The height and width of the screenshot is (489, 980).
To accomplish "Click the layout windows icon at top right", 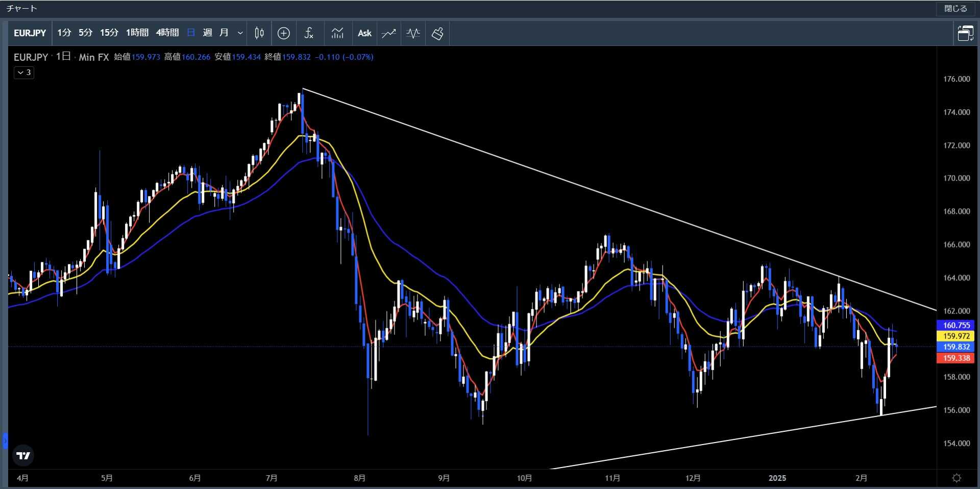I will [x=965, y=33].
